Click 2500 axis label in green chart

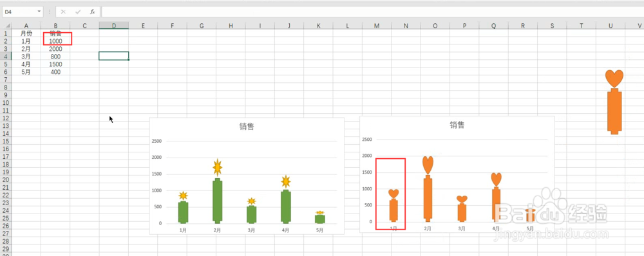tap(156, 141)
